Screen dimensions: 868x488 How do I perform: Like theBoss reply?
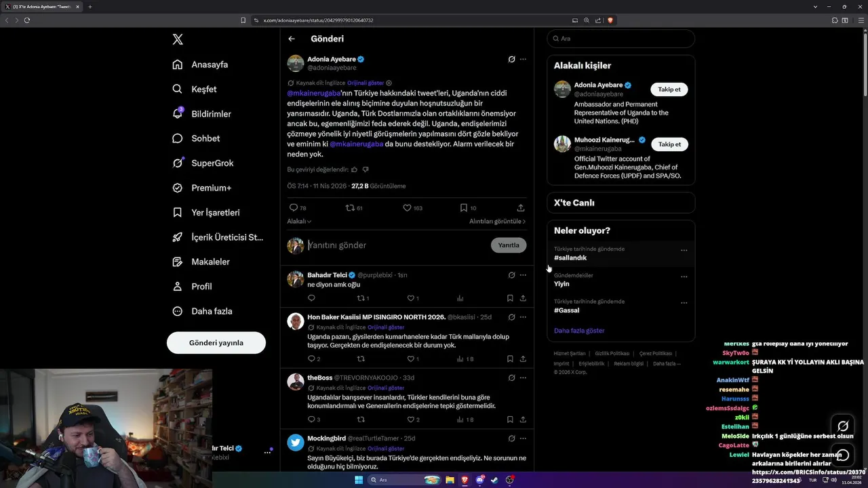click(x=412, y=420)
